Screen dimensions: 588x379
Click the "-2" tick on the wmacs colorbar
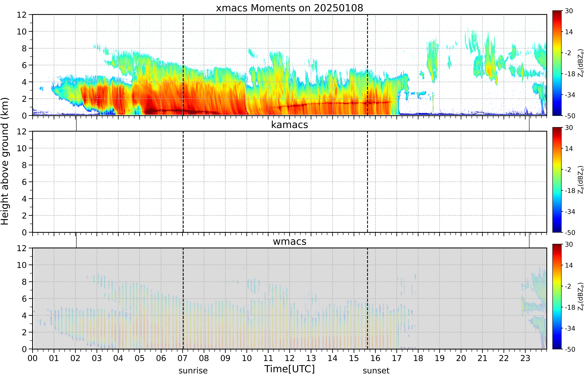point(568,286)
